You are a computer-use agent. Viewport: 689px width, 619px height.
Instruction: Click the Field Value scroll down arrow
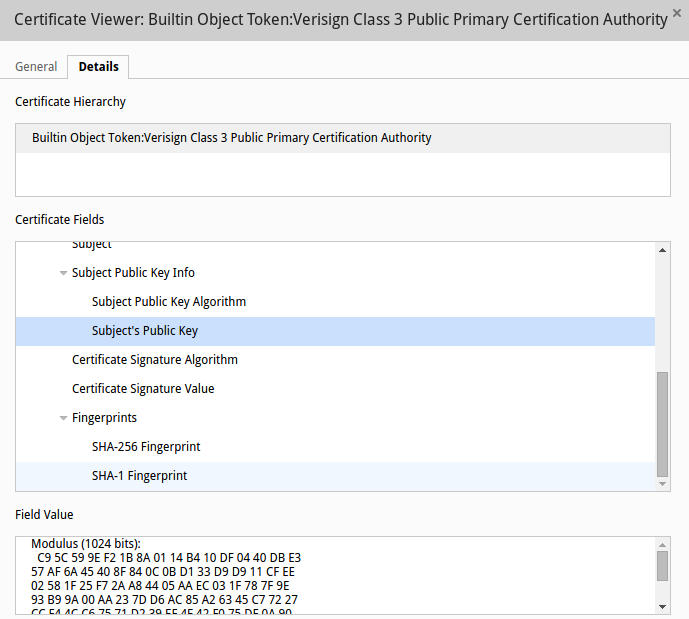[x=663, y=607]
